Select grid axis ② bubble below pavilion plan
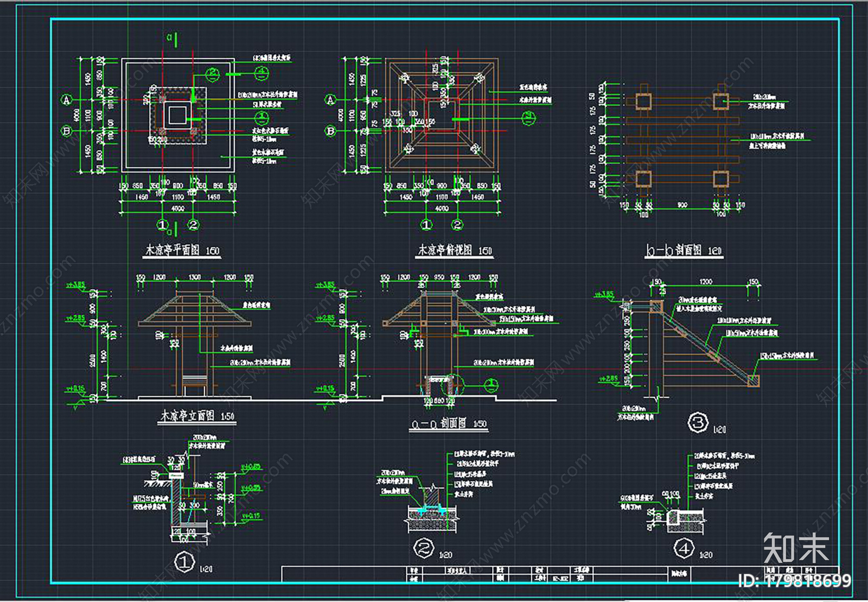The height and width of the screenshot is (602, 868). (193, 224)
